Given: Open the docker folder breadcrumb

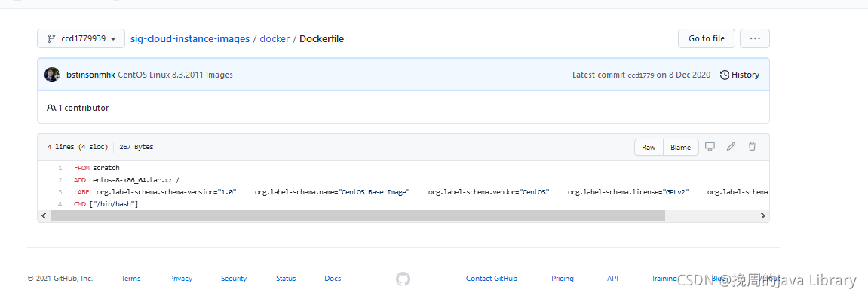Looking at the screenshot, I should (275, 39).
